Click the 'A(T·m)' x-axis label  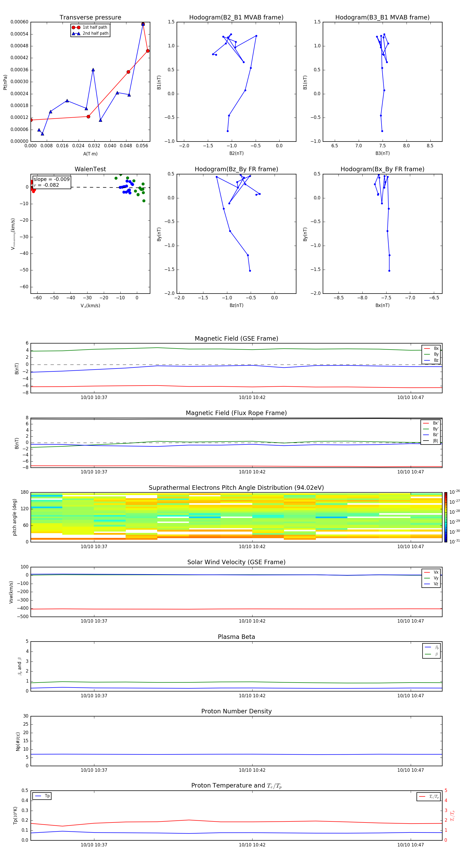90,154
